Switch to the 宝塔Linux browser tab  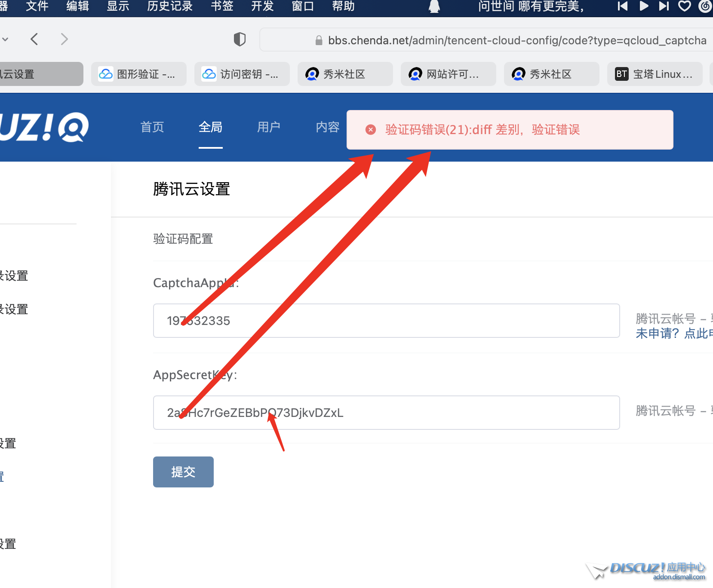tap(655, 74)
